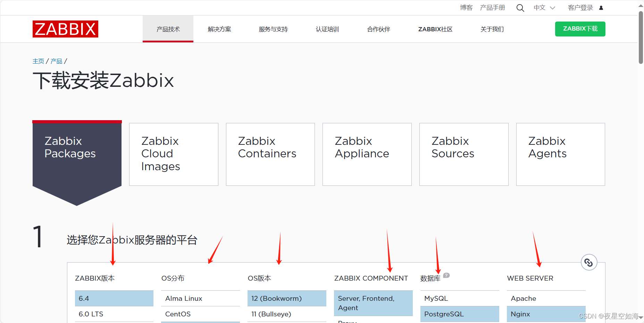The height and width of the screenshot is (323, 644).
Task: Open the 博客 link
Action: pos(466,8)
